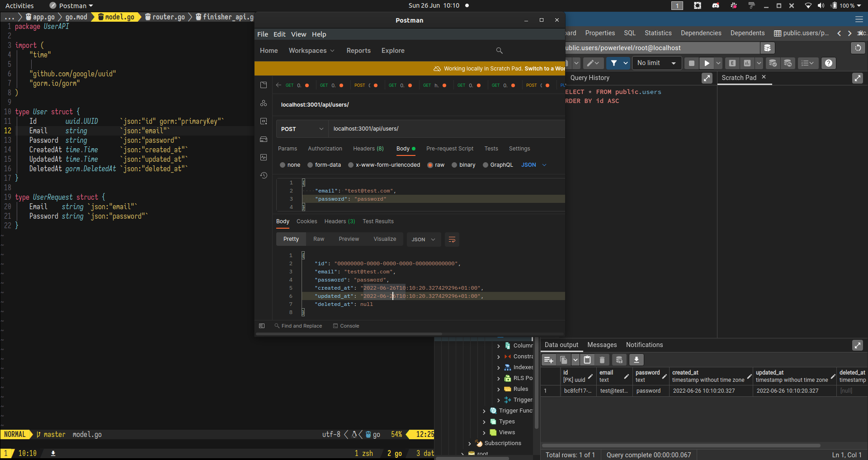This screenshot has width=868, height=460.
Task: Switch to the Headers (8) request tab
Action: point(368,149)
